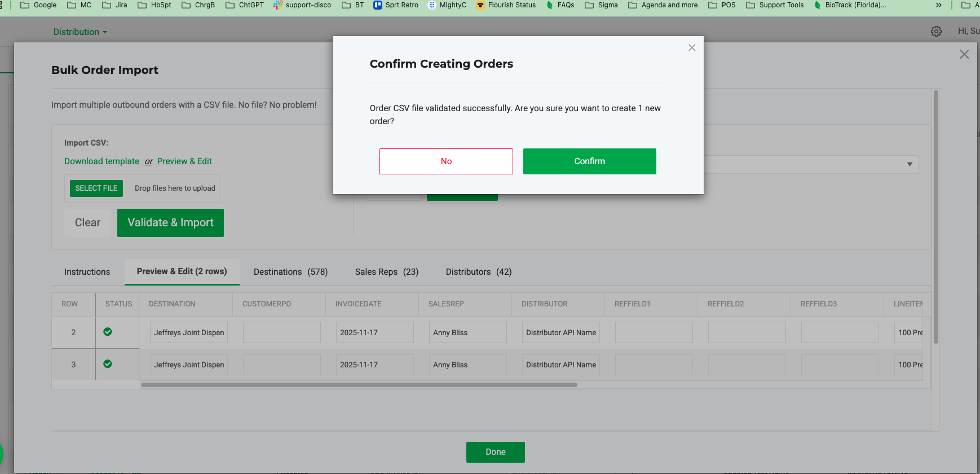This screenshot has width=980, height=474.
Task: Click the horizontal table scrollbar
Action: [359, 385]
